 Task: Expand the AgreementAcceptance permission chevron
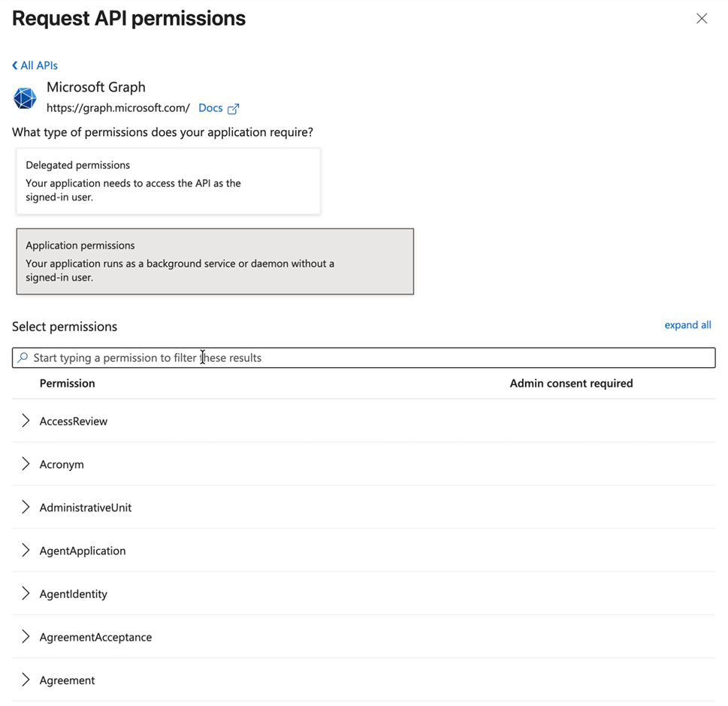[26, 637]
